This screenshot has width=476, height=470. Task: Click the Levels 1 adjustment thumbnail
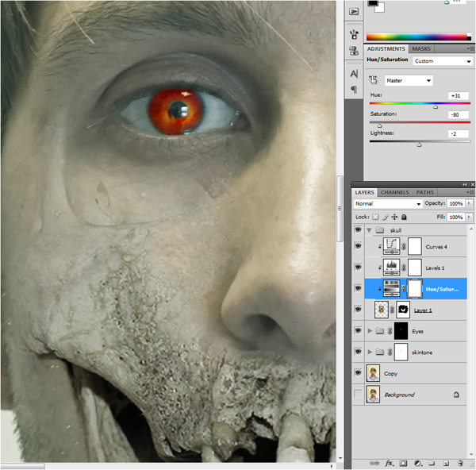point(391,268)
